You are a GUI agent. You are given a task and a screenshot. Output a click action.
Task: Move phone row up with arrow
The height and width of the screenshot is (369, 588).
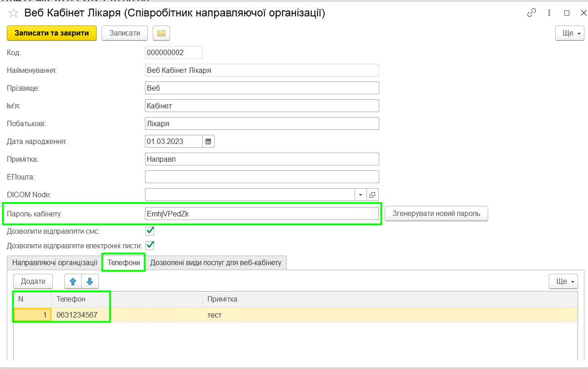(73, 282)
